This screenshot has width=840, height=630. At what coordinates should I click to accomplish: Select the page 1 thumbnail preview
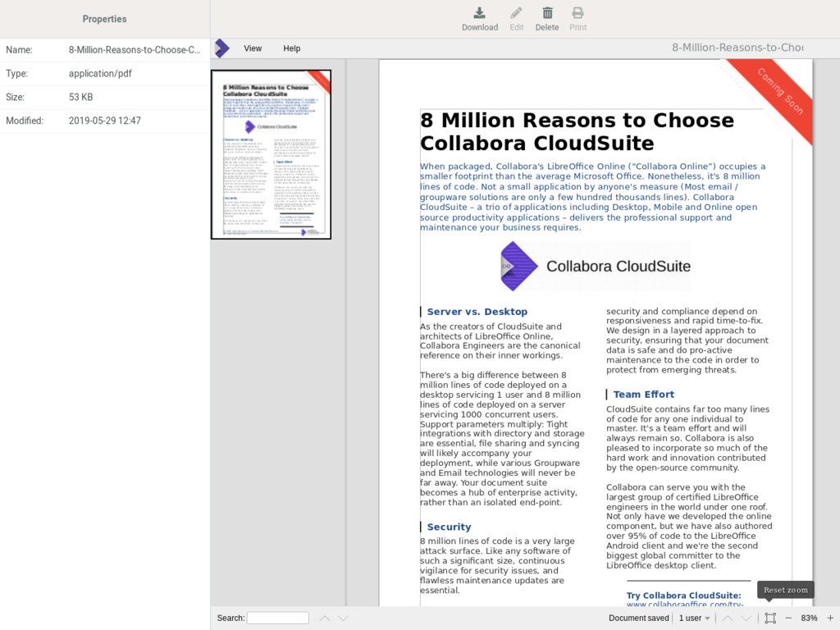coord(271,154)
